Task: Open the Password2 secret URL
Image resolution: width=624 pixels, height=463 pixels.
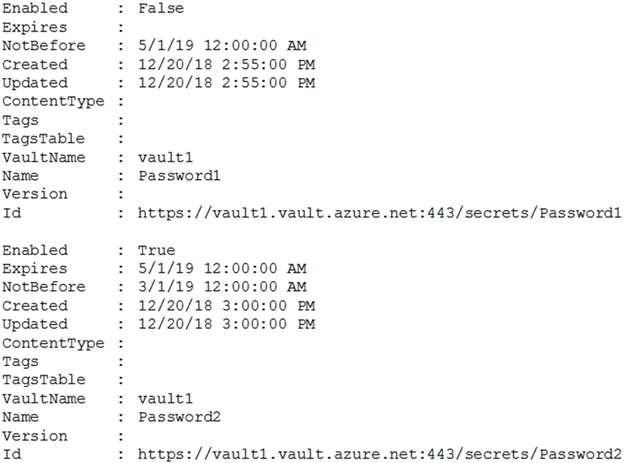Action: point(380,455)
